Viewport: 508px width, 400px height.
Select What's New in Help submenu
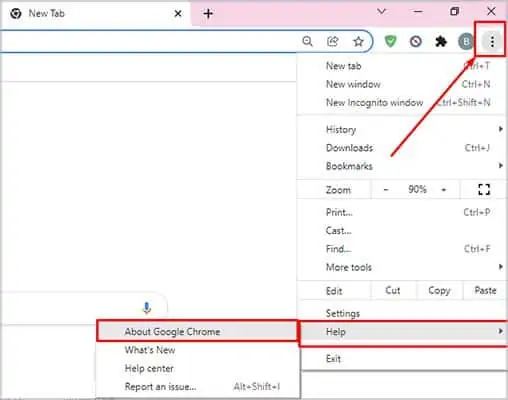pos(198,350)
